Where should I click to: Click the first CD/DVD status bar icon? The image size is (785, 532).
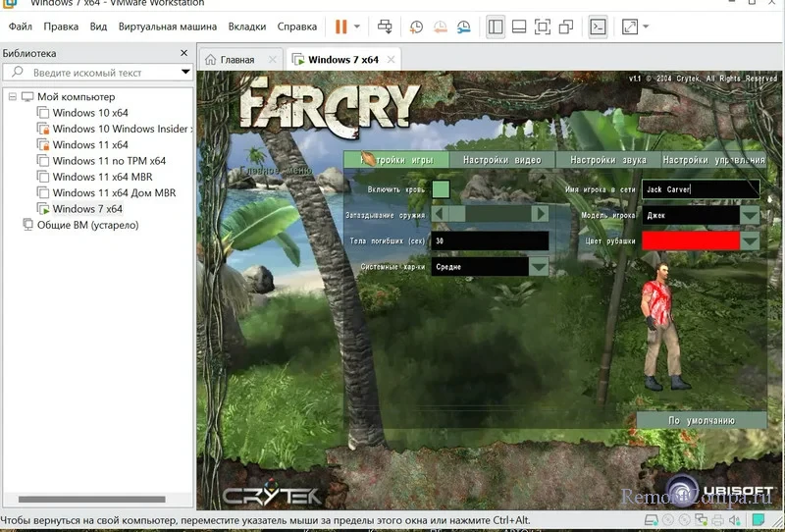tap(668, 520)
